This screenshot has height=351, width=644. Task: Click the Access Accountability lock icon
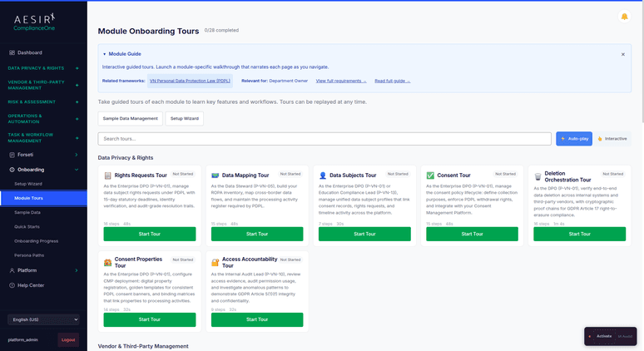tap(215, 262)
